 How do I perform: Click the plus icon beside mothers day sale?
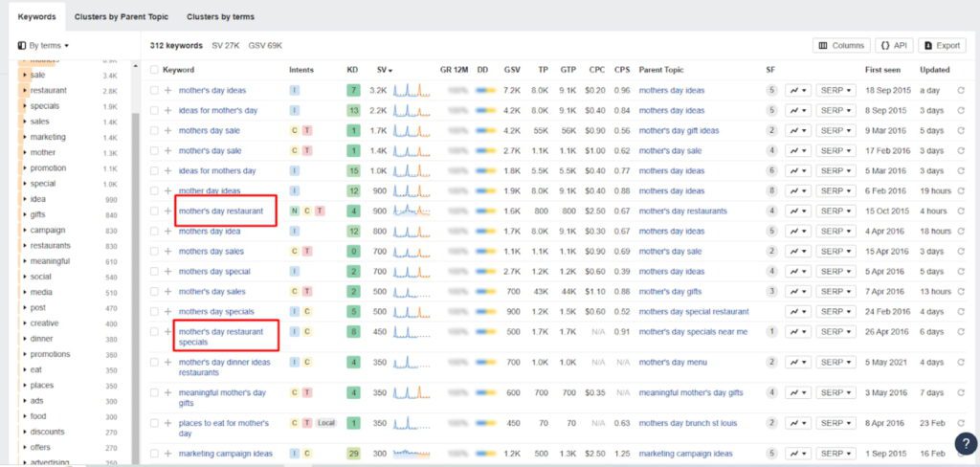pyautogui.click(x=167, y=131)
